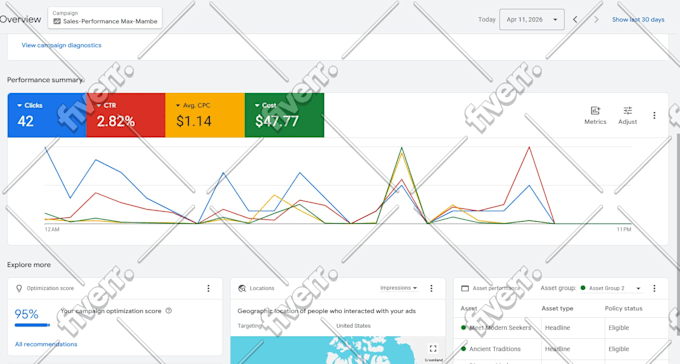Click the Asset column header
Screen dimensions: 680x364
(469, 308)
